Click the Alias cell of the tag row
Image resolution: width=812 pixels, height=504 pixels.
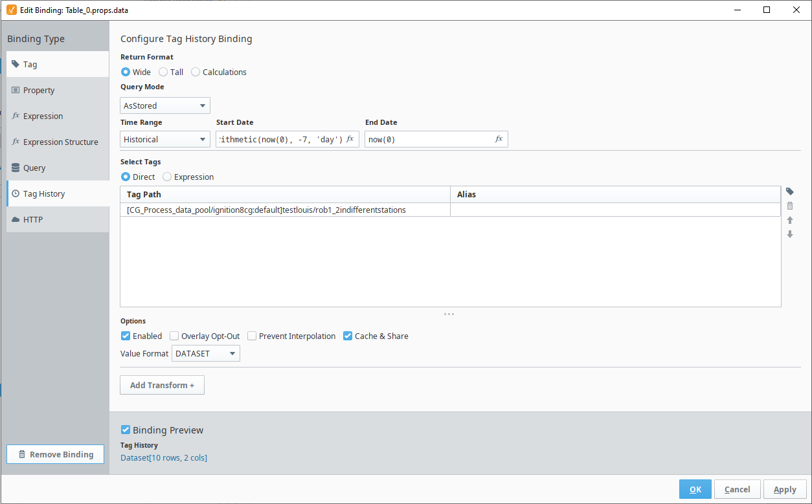pyautogui.click(x=615, y=210)
